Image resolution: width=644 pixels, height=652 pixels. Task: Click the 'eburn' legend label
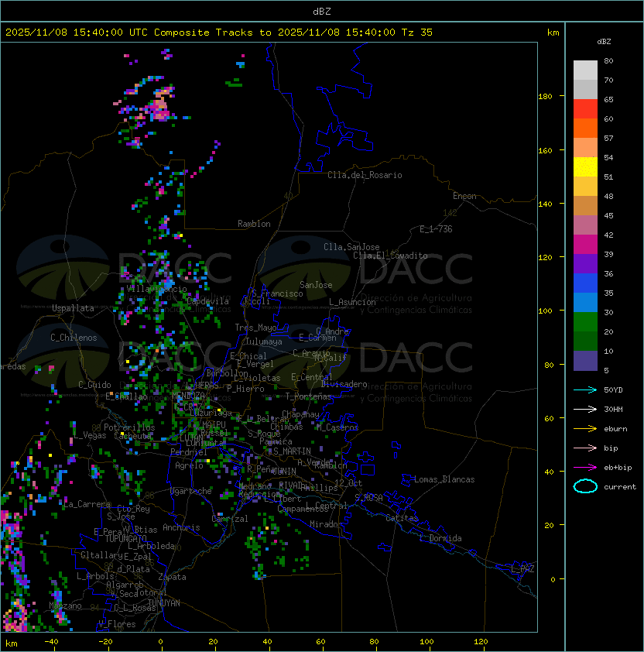click(615, 428)
